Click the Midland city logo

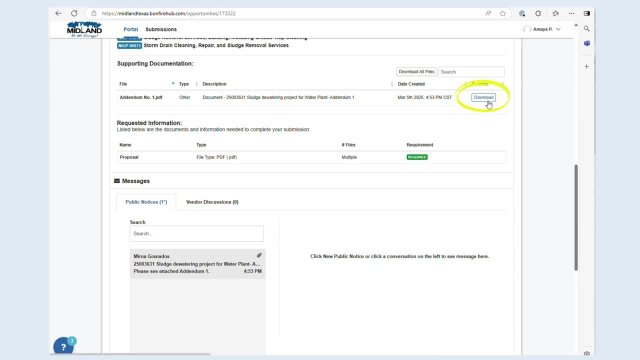[84, 29]
